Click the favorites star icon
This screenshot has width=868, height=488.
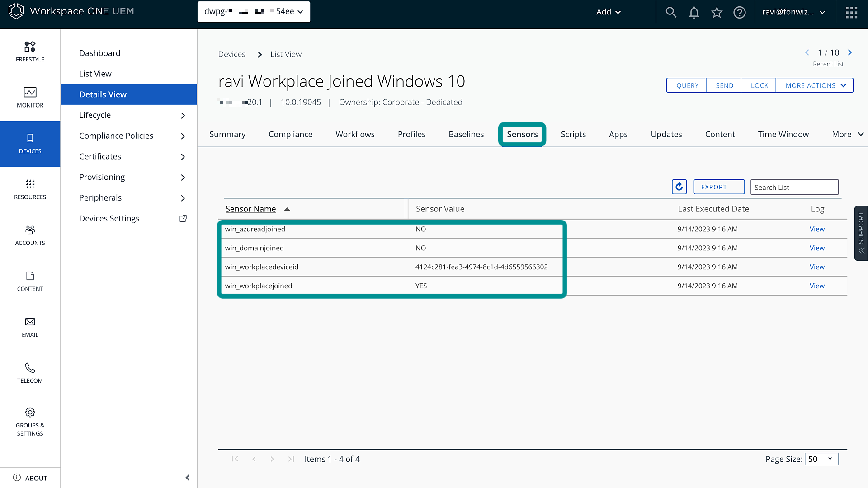tap(717, 12)
